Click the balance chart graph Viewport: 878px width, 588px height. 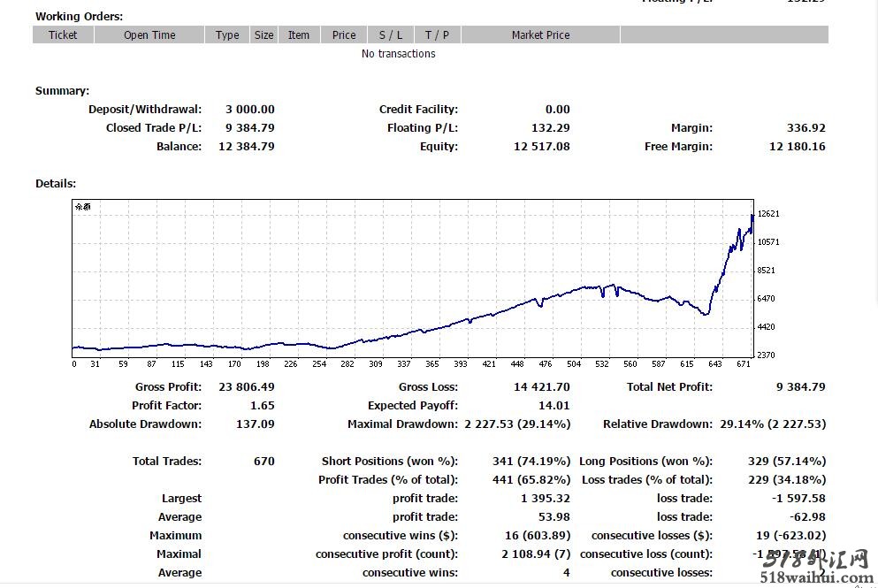(x=413, y=279)
